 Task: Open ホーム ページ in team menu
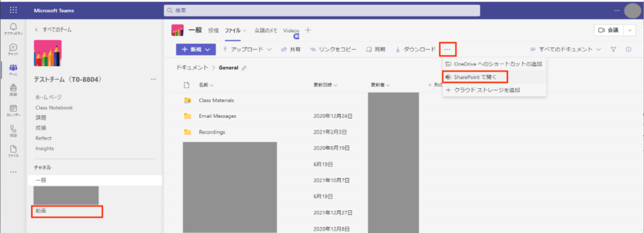click(x=48, y=97)
